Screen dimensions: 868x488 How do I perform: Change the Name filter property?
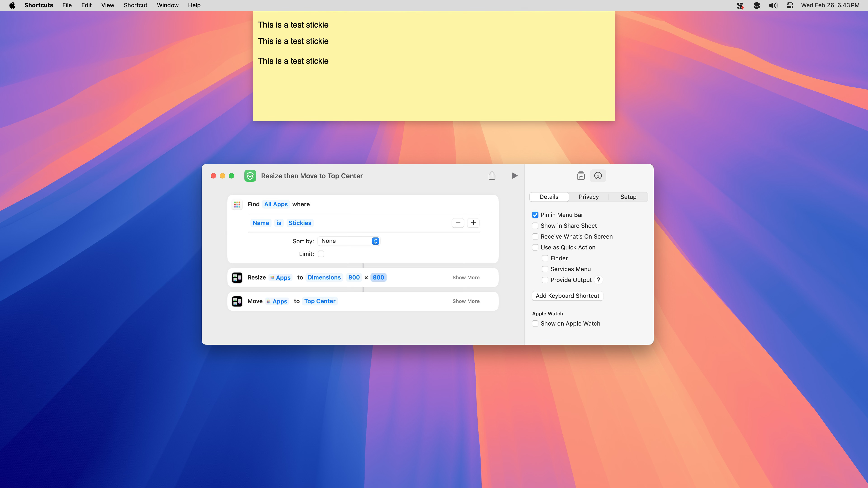click(x=261, y=223)
